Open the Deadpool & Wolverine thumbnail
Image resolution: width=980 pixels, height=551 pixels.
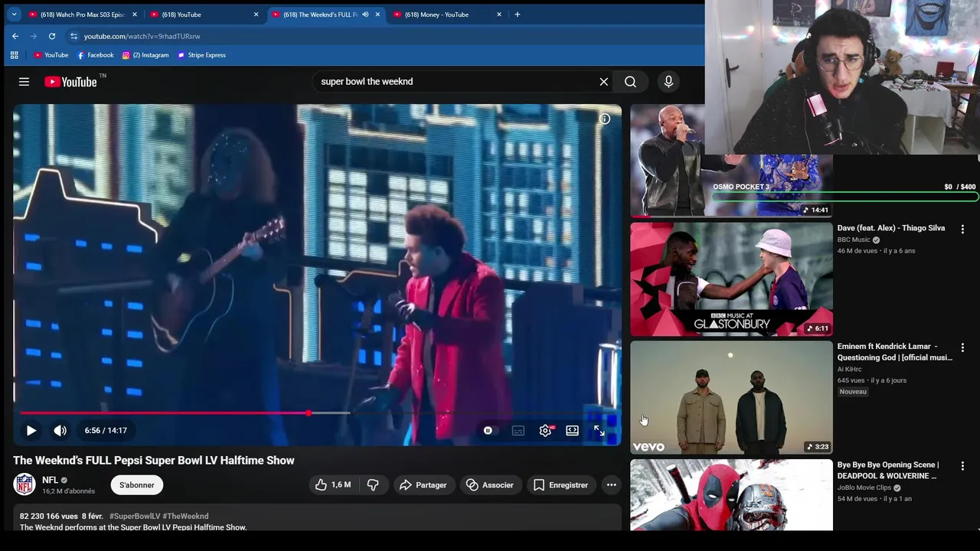pyautogui.click(x=731, y=495)
